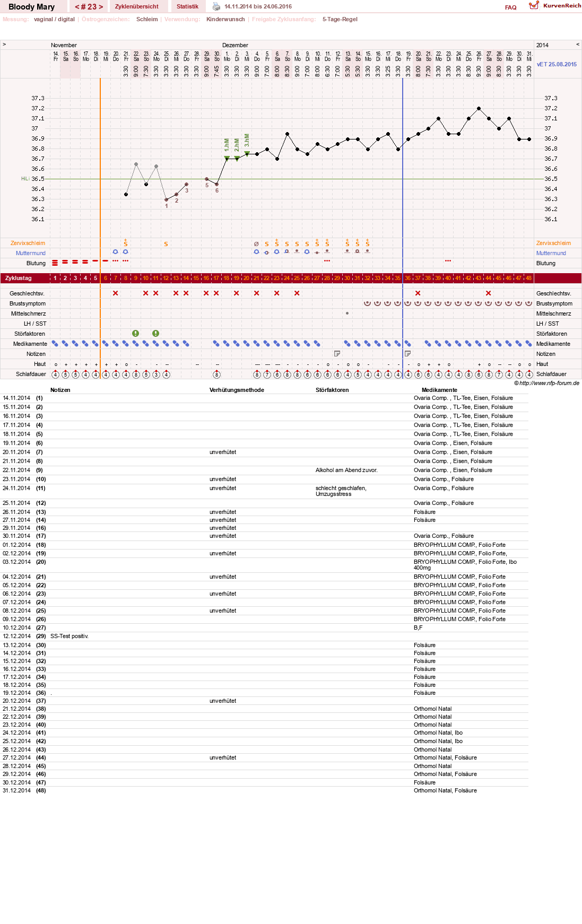Open the Zyklenübersicht tab
The image size is (582, 924).
[x=137, y=6]
